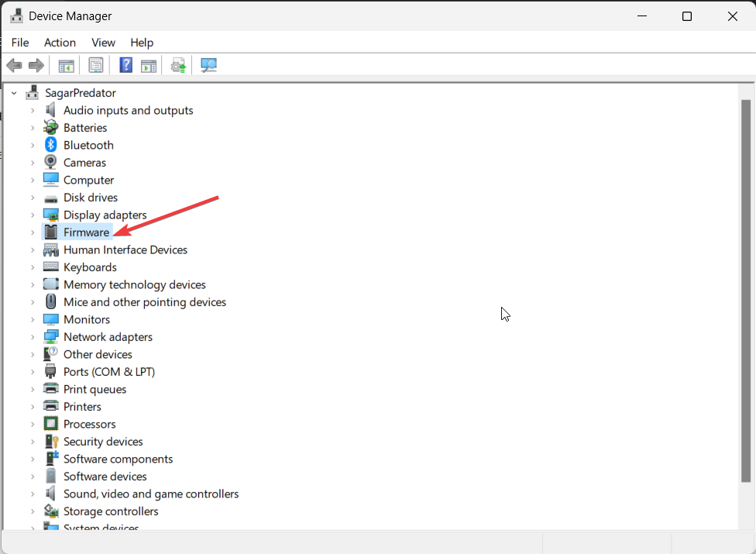
Task: Maximize the Device Manager window
Action: [x=687, y=16]
